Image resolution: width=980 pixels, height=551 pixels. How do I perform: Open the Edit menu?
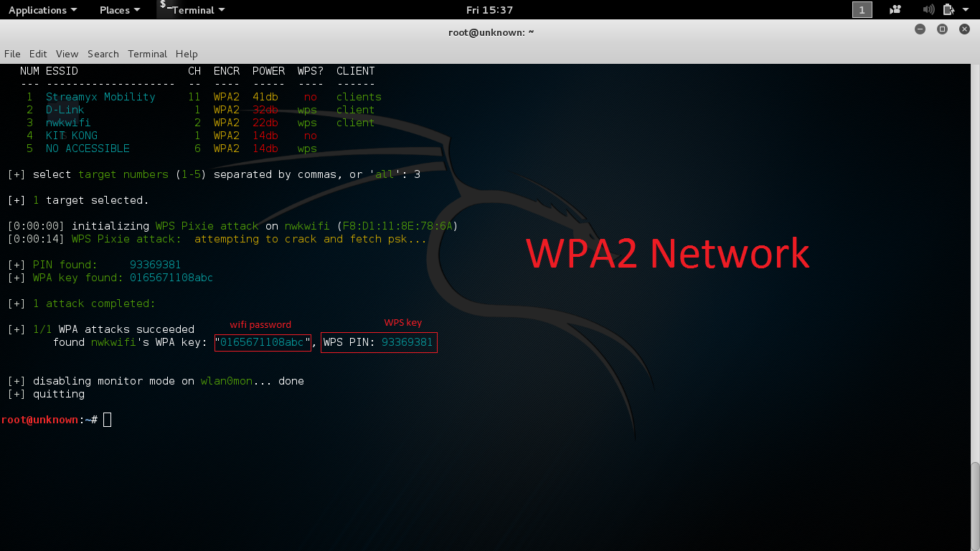(x=38, y=54)
